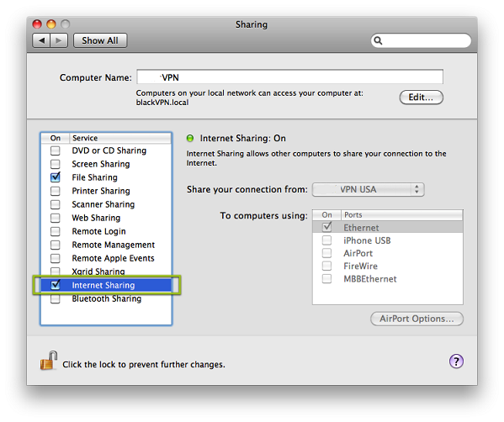The width and height of the screenshot is (504, 422).
Task: Enable the Screen Sharing checkbox
Action: [x=56, y=164]
